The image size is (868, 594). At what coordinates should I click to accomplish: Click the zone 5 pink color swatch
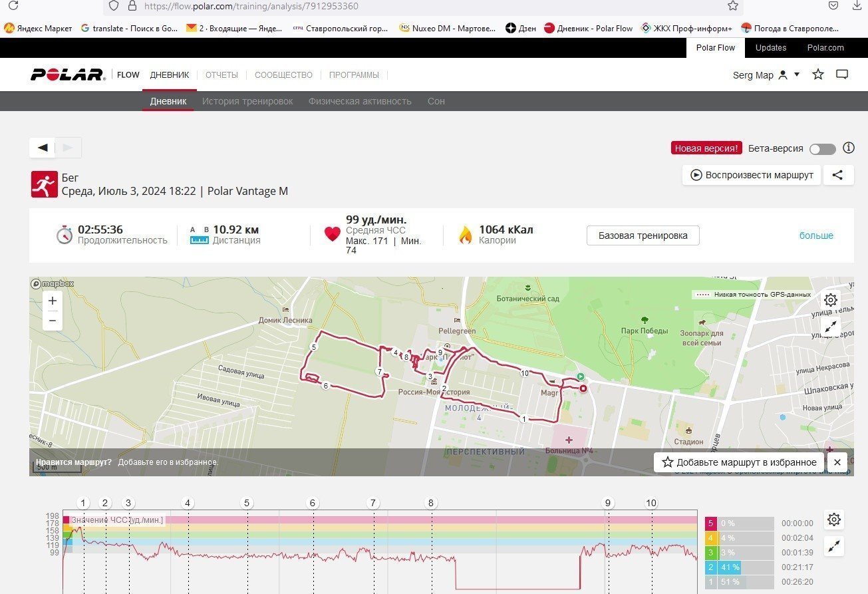coord(711,524)
